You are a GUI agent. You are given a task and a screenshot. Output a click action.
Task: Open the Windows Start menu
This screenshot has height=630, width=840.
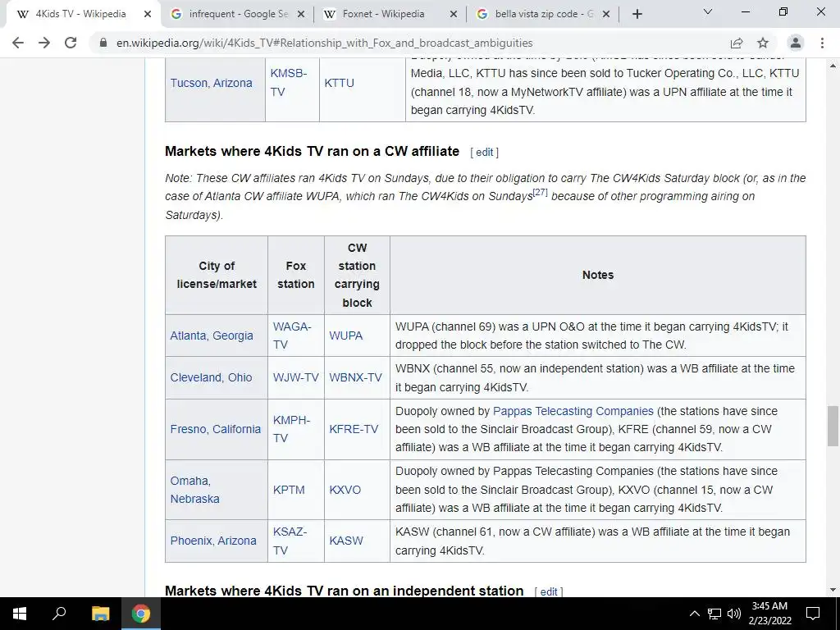click(20, 614)
